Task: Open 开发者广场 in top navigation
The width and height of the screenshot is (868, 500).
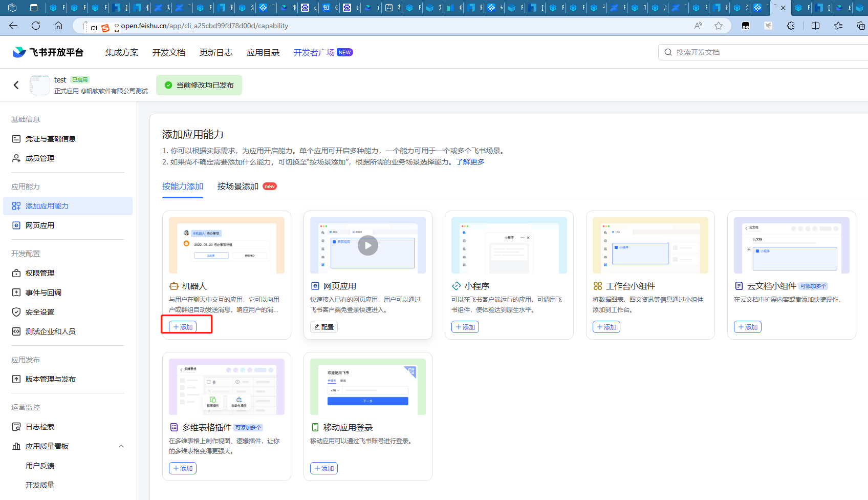Action: click(314, 52)
